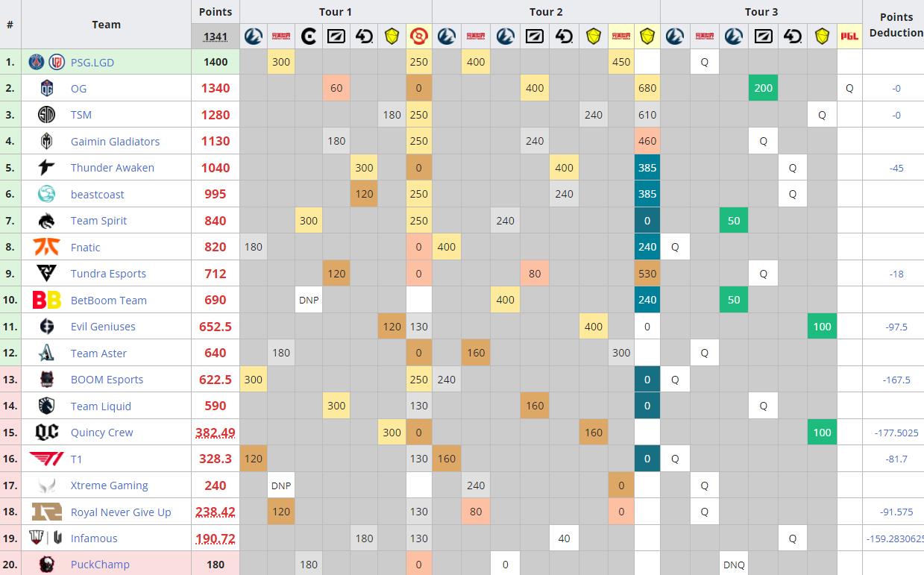Click the Evil Geniuses logo
This screenshot has width=924, height=575.
(46, 327)
